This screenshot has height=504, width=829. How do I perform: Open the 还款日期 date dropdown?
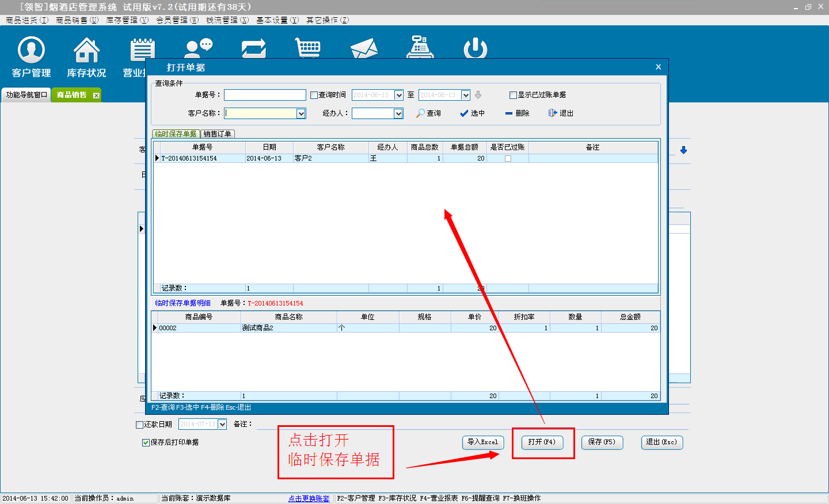[x=222, y=425]
